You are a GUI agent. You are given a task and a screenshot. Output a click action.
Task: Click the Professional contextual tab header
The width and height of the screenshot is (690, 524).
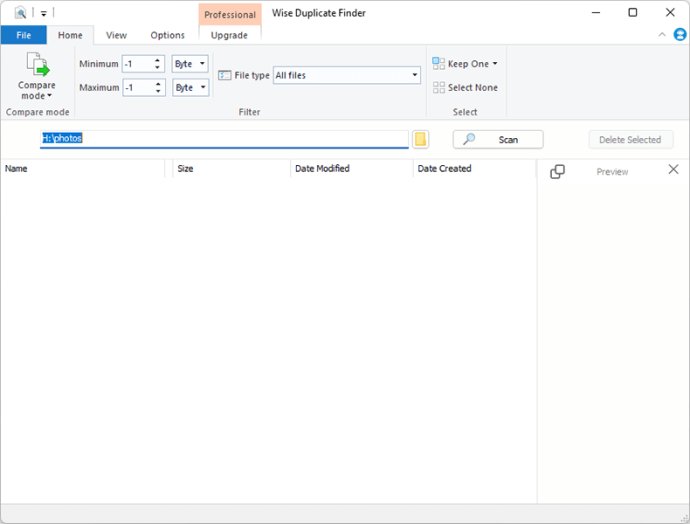(x=230, y=15)
